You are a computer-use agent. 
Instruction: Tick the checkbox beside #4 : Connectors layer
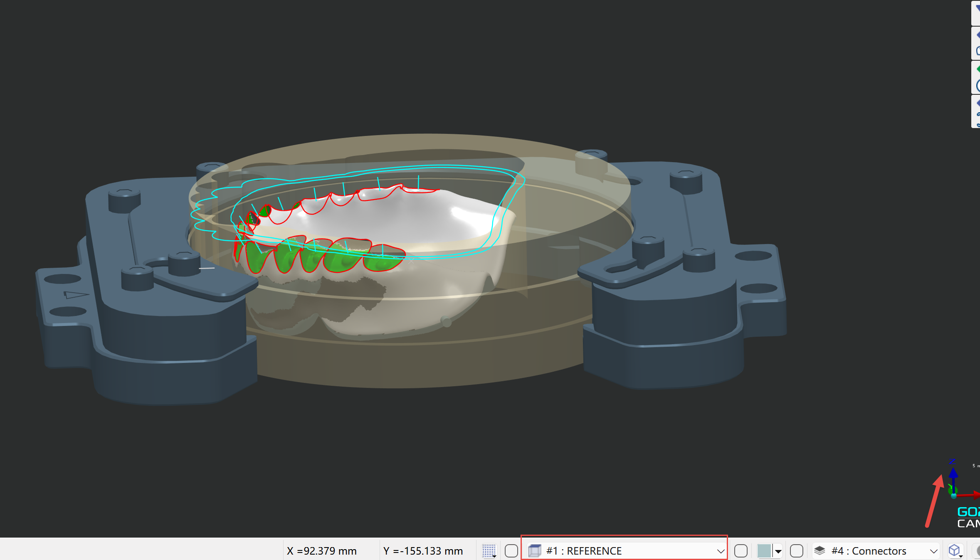(796, 551)
